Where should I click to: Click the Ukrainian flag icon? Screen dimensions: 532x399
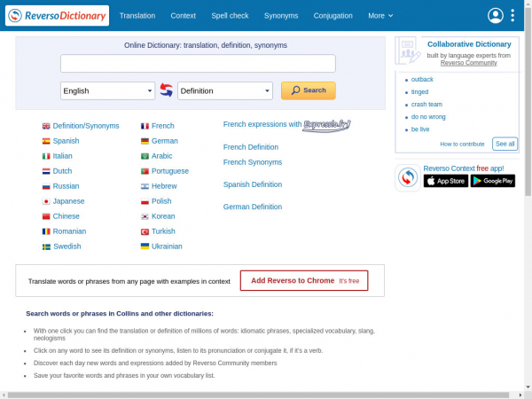coord(145,246)
